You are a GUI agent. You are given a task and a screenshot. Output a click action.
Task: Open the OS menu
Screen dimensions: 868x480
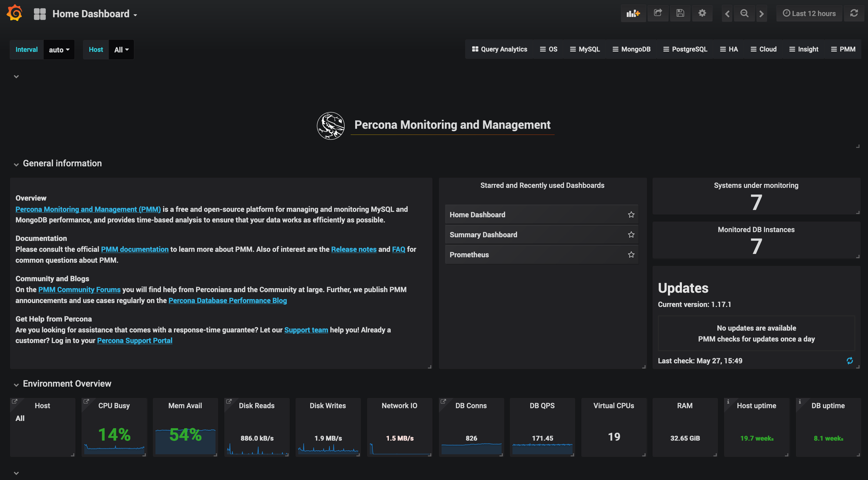[x=549, y=49]
